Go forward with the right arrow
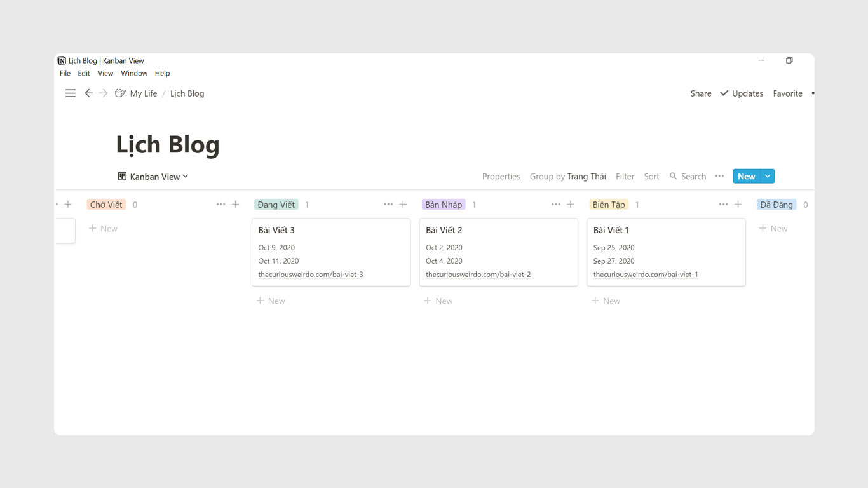The image size is (868, 488). click(104, 93)
